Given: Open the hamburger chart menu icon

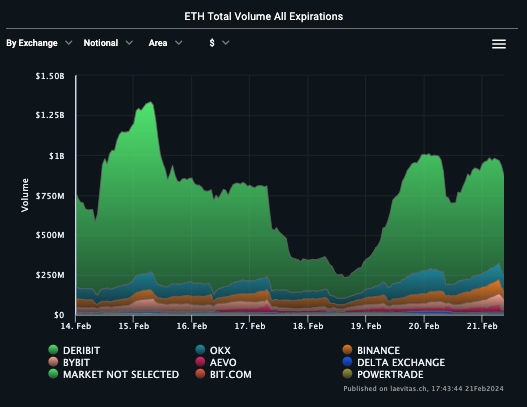Looking at the screenshot, I should click(499, 44).
